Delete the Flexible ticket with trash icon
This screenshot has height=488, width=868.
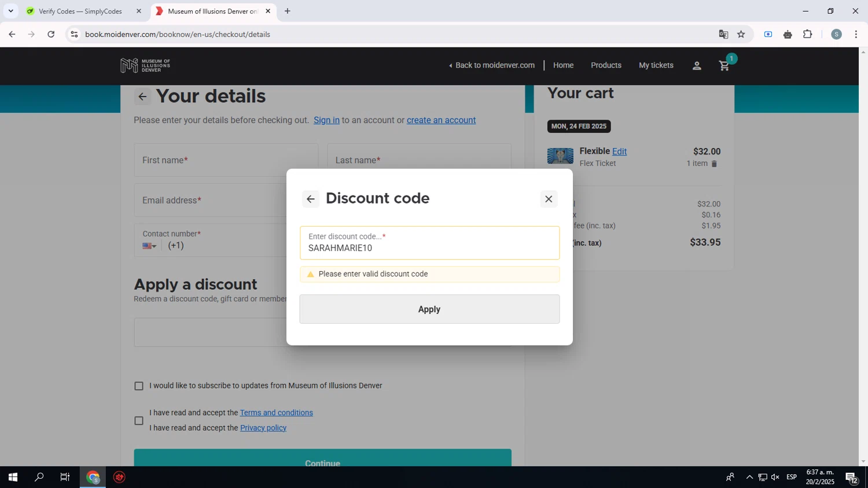point(714,164)
